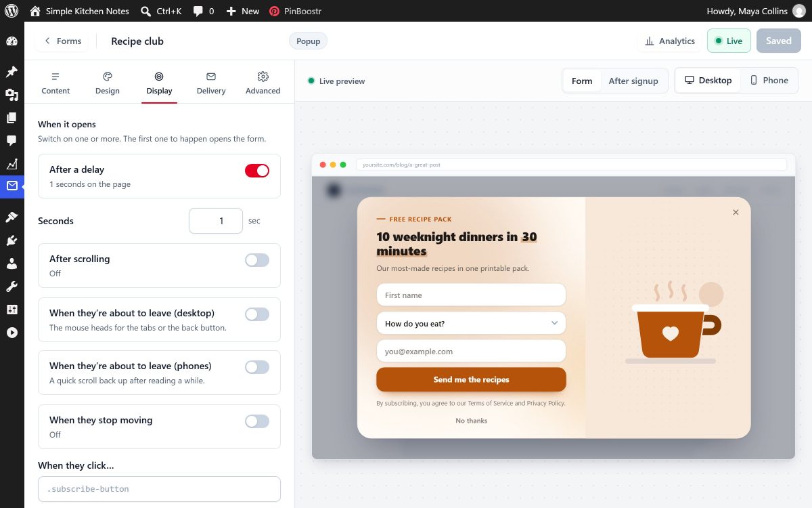
Task: Click the Recipe club form title
Action: coord(137,41)
